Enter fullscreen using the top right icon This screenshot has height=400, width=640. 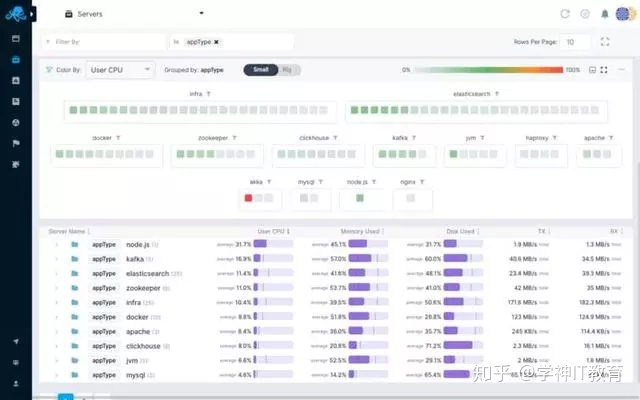[x=605, y=42]
